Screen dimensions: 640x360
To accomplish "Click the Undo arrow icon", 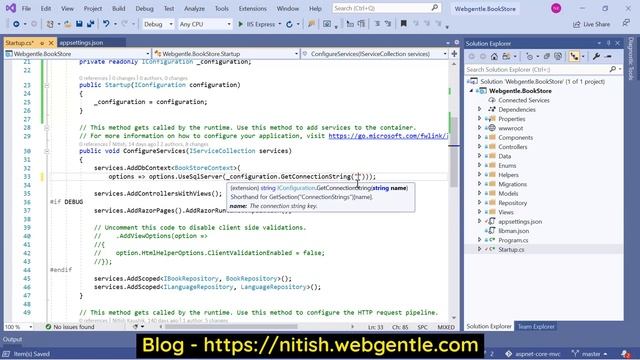I will pyautogui.click(x=106, y=24).
